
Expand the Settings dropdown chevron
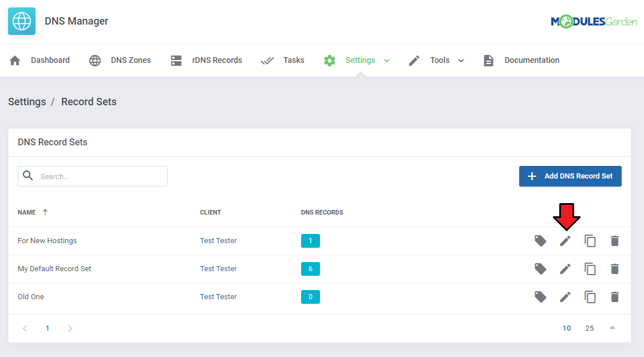[386, 61]
